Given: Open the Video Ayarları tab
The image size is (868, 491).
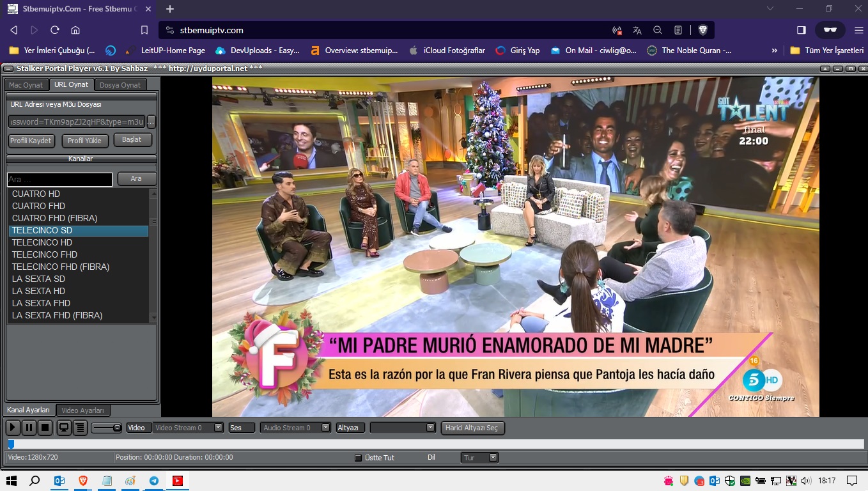Looking at the screenshot, I should [83, 410].
